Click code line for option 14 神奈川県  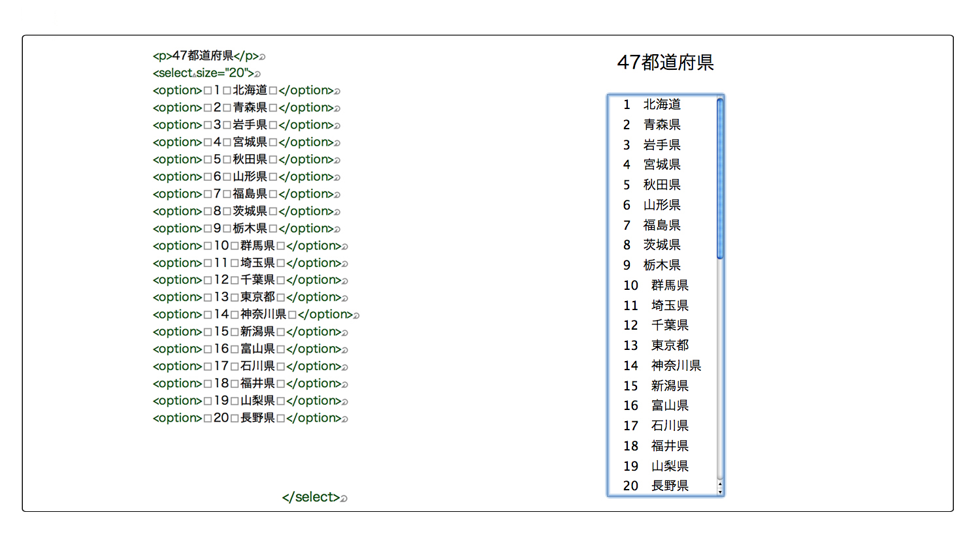point(256,315)
